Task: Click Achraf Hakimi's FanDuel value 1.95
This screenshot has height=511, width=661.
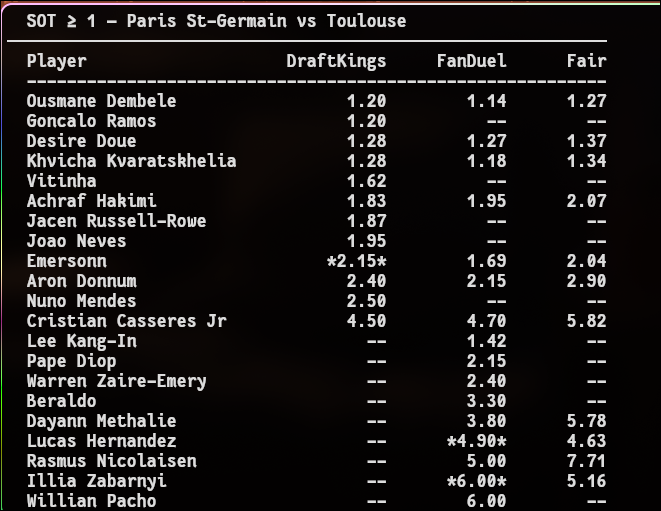Action: click(x=486, y=201)
